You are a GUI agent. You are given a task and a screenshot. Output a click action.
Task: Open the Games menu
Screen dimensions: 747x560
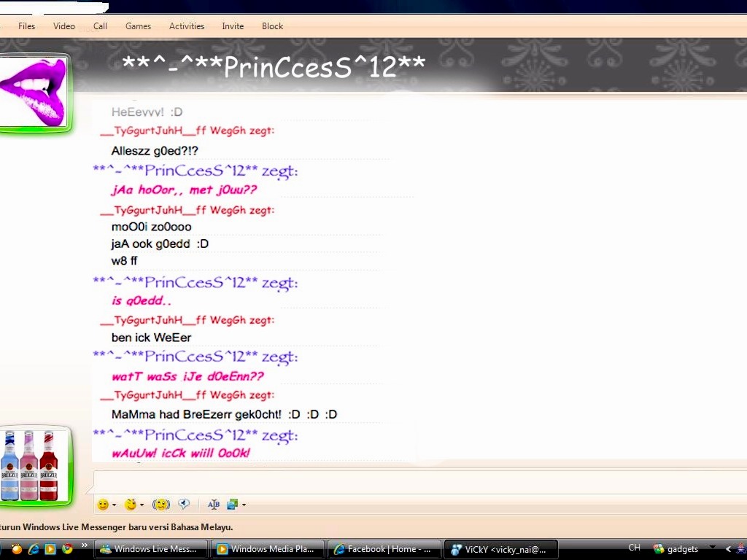click(x=138, y=26)
